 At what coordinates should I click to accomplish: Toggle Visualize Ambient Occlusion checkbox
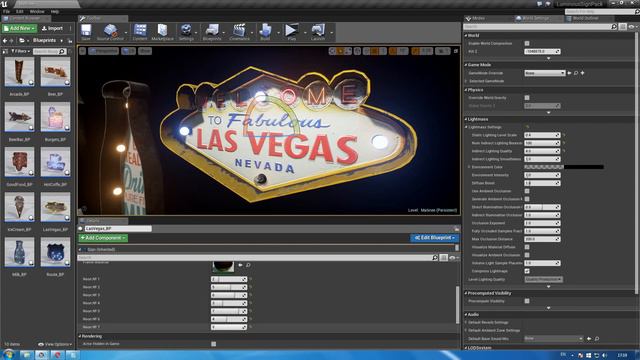527,255
